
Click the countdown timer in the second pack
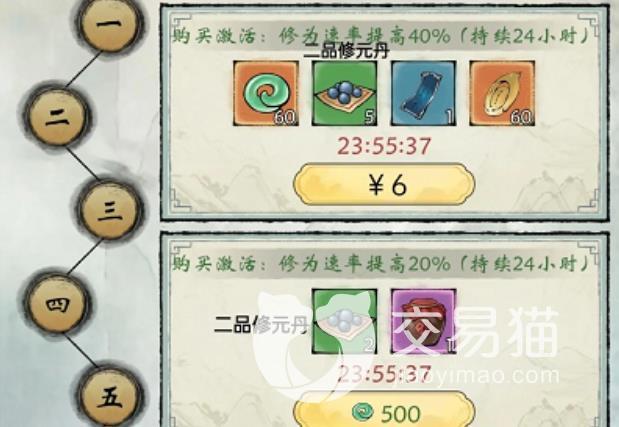tap(385, 373)
